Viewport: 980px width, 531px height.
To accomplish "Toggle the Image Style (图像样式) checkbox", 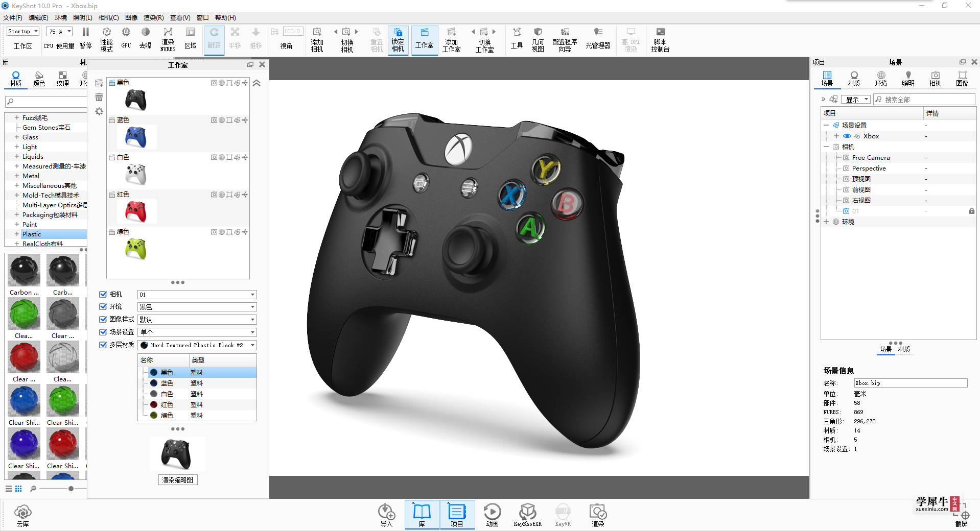I will (x=103, y=319).
